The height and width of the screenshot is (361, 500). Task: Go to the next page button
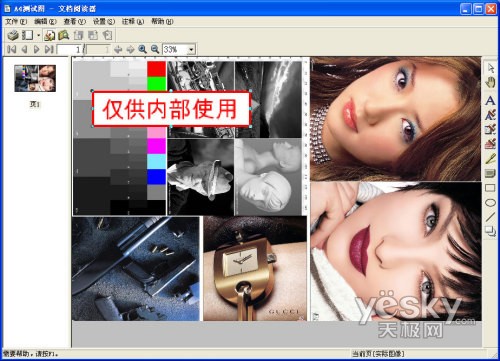tap(36, 50)
